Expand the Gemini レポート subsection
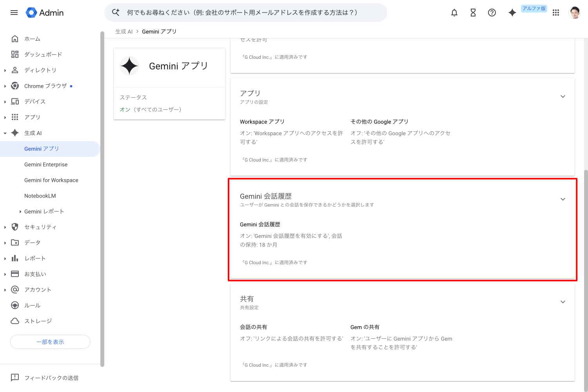 pos(20,212)
